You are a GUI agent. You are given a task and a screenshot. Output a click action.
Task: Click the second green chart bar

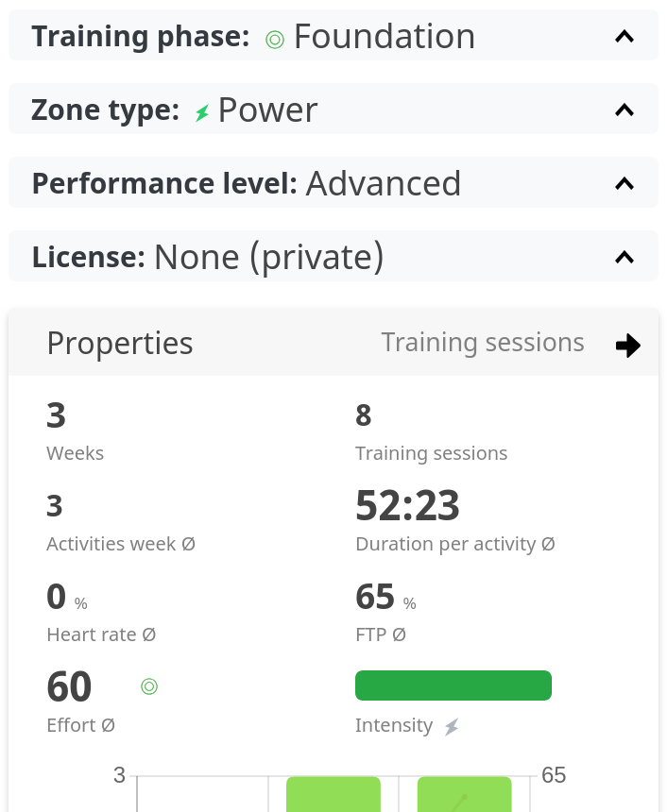tap(464, 794)
